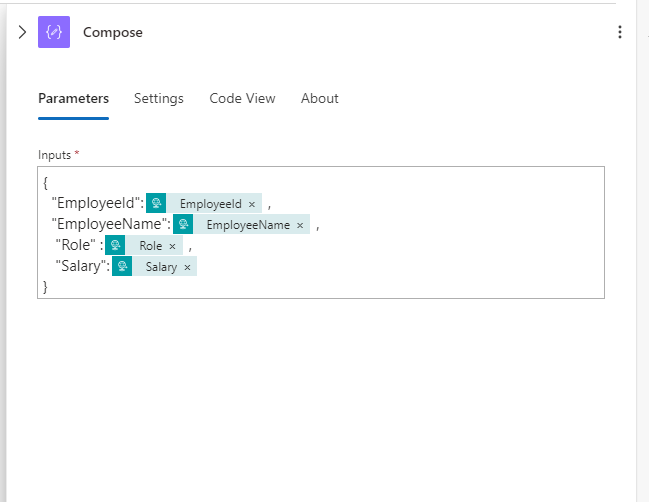
Task: Switch to Code View tab
Action: [242, 98]
